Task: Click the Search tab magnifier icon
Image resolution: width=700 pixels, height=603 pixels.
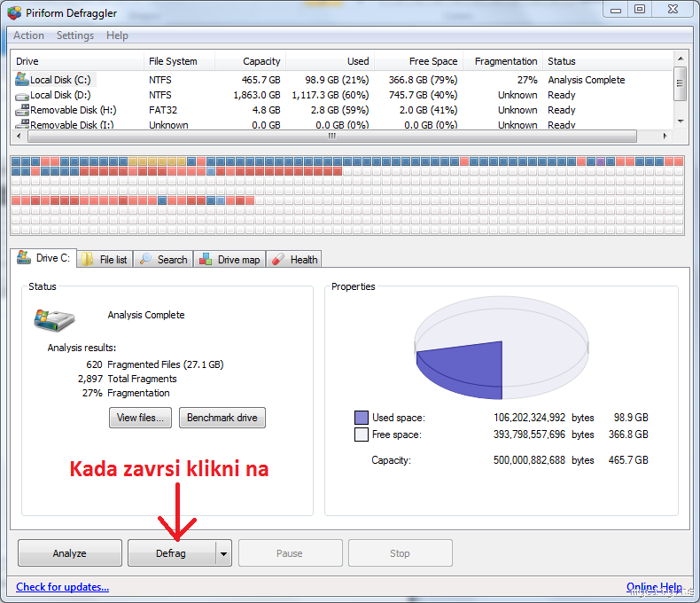Action: tap(145, 259)
